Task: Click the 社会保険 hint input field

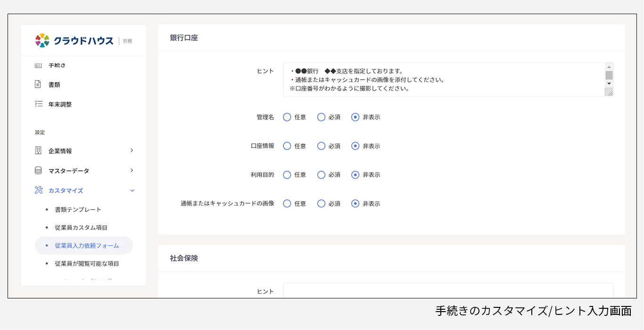Action: (x=448, y=290)
